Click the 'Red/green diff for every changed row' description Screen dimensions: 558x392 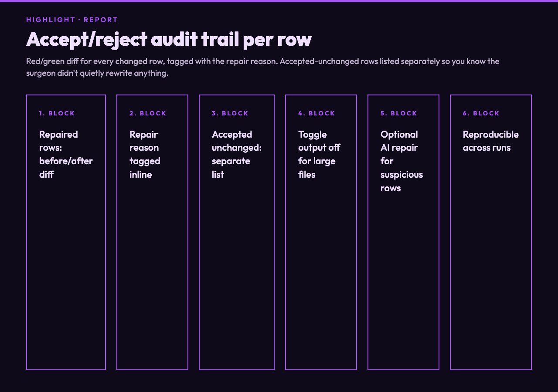(x=262, y=67)
